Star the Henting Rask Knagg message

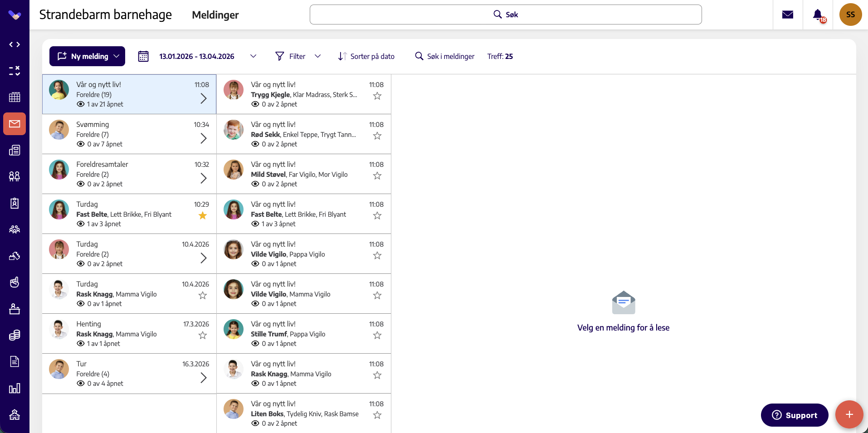click(203, 336)
